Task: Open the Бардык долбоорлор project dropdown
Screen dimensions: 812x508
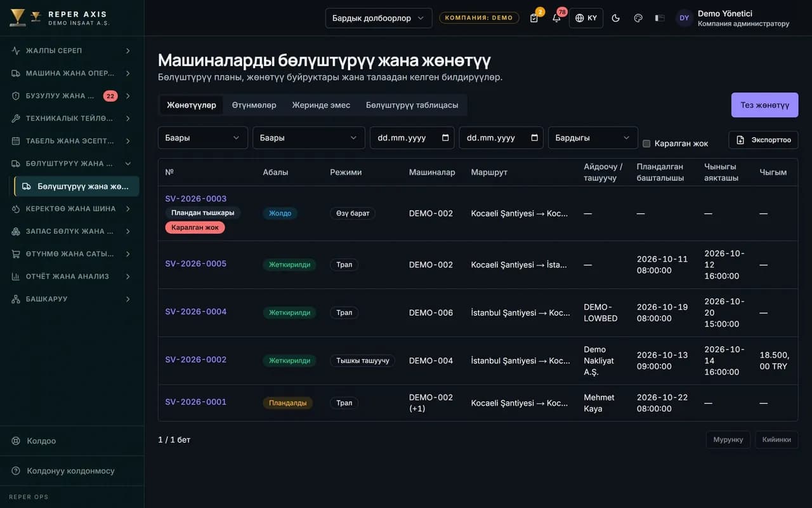Action: pyautogui.click(x=379, y=18)
